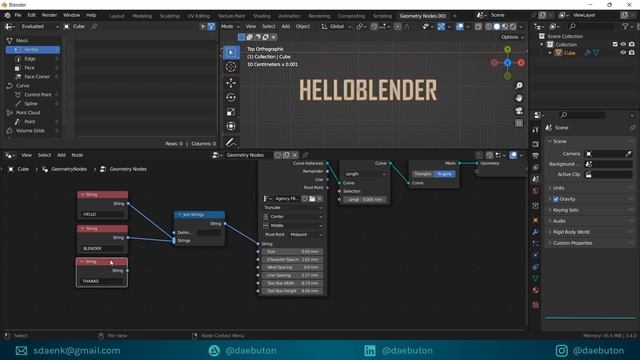Open the Modifiers wrench properties tab
640x360 pixels.
click(x=536, y=232)
